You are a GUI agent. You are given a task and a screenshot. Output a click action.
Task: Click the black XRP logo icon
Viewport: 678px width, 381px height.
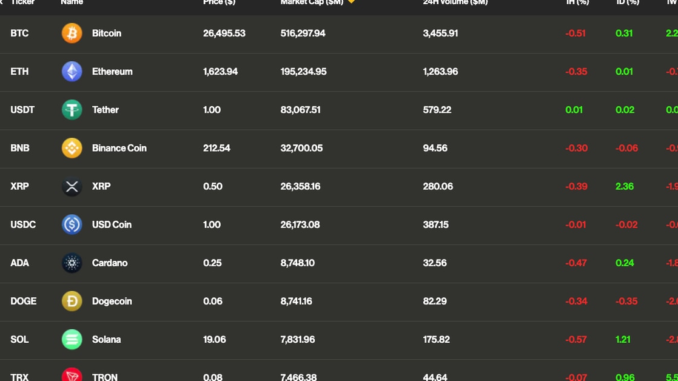click(72, 186)
